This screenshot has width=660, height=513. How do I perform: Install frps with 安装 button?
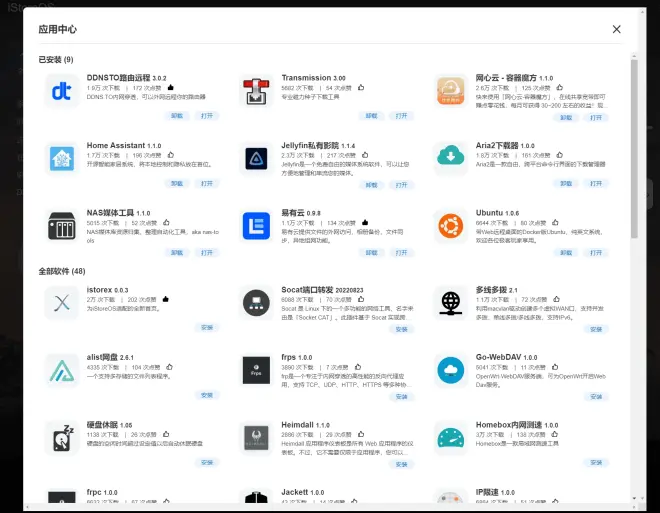pos(401,396)
